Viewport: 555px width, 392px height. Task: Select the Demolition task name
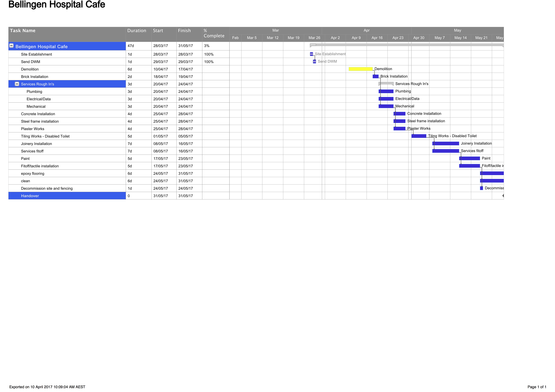[x=30, y=69]
